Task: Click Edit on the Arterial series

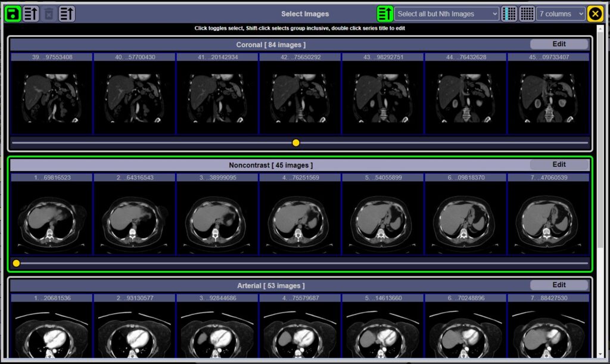Action: 559,285
